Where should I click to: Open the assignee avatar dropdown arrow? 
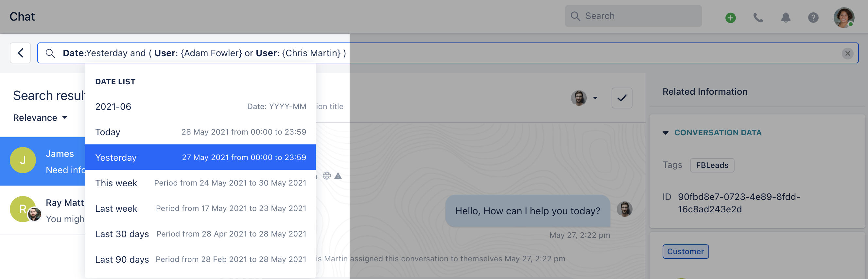[x=595, y=98]
